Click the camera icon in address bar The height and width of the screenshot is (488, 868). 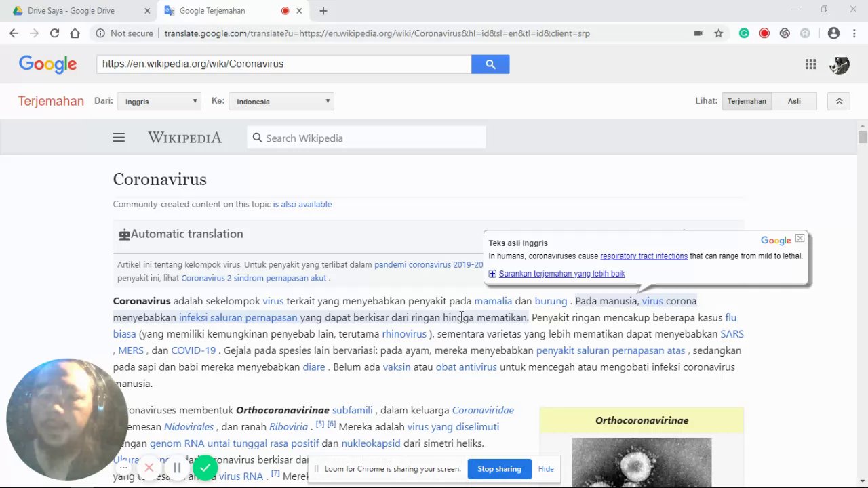point(698,33)
